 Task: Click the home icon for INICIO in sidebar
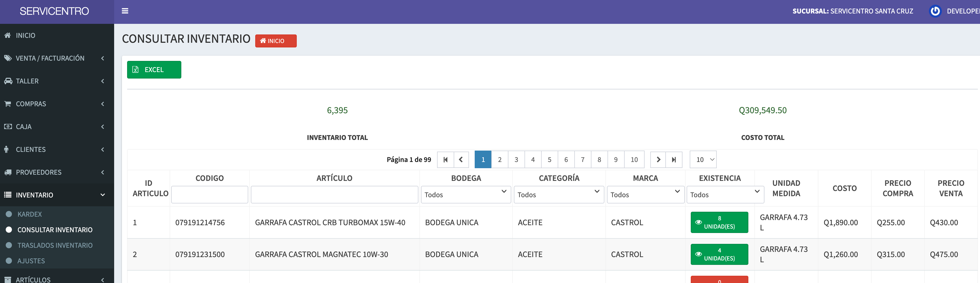[7, 35]
